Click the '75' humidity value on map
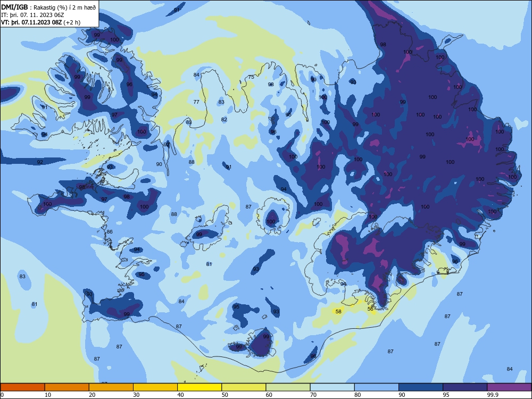Image resolution: width=532 pixels, height=399 pixels. coord(251,77)
